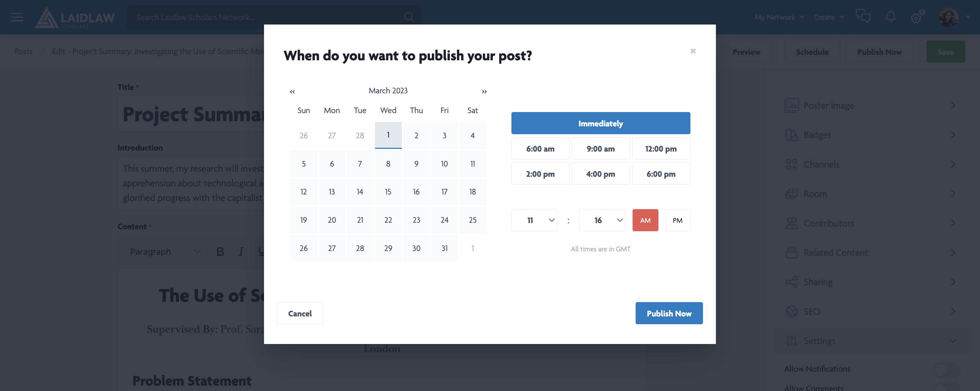This screenshot has height=391, width=980.
Task: Click the blue Publish Now button in dialog
Action: pos(669,313)
